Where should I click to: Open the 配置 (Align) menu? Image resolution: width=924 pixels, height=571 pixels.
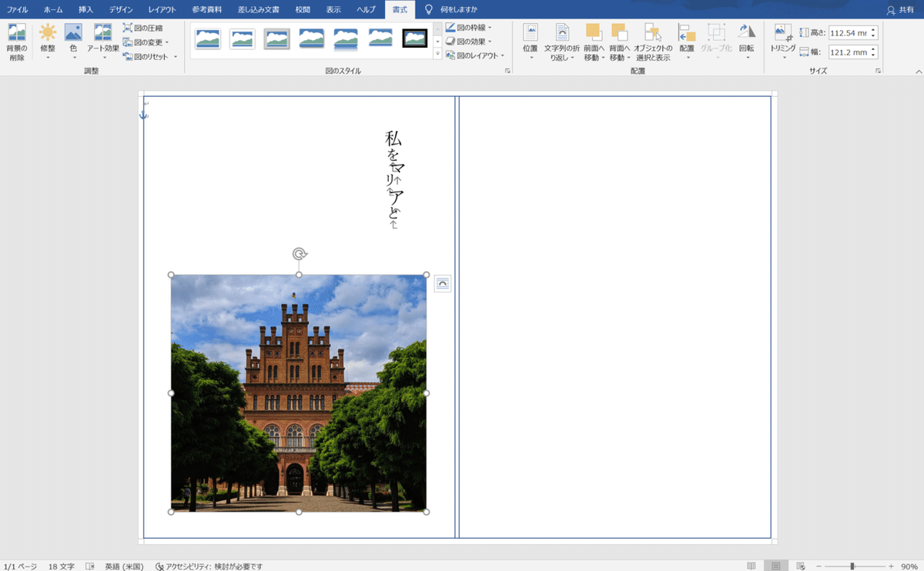[x=687, y=42]
